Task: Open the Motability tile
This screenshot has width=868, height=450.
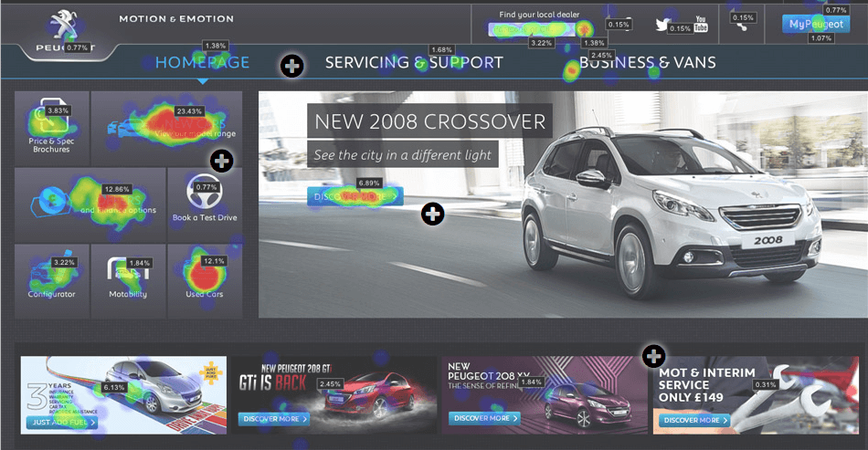Action: pos(129,281)
